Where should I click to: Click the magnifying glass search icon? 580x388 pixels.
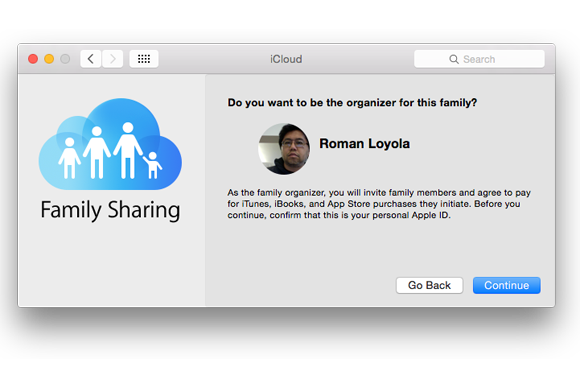[454, 59]
